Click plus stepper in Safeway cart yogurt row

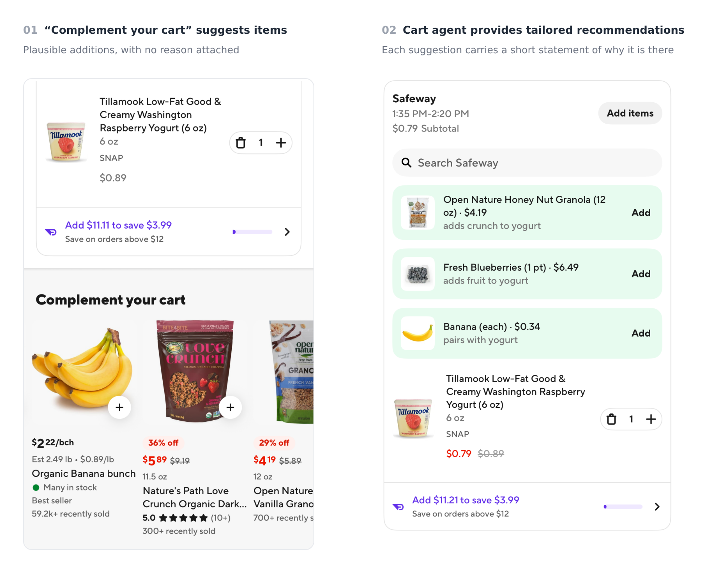(651, 419)
